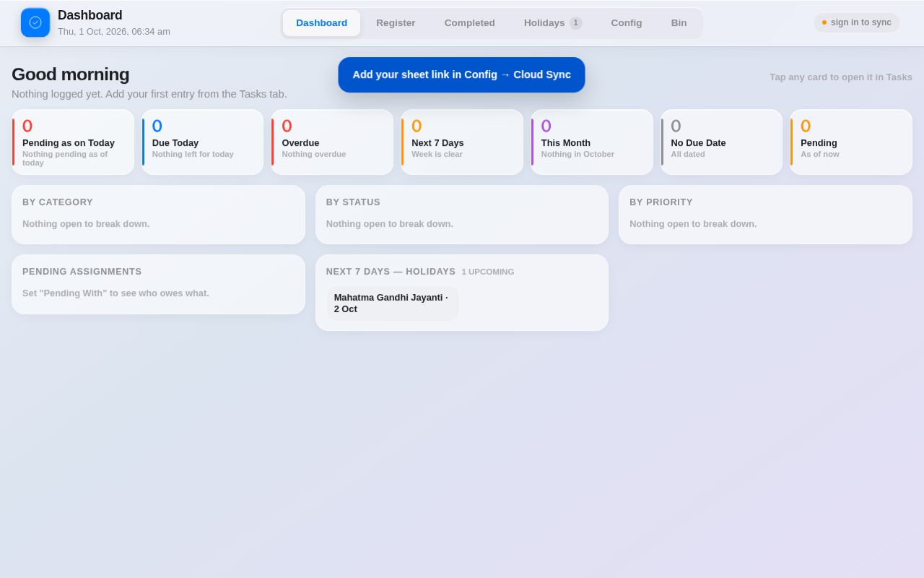Click the sign in to sync button
Screen dimensions: 924x578
857,22
